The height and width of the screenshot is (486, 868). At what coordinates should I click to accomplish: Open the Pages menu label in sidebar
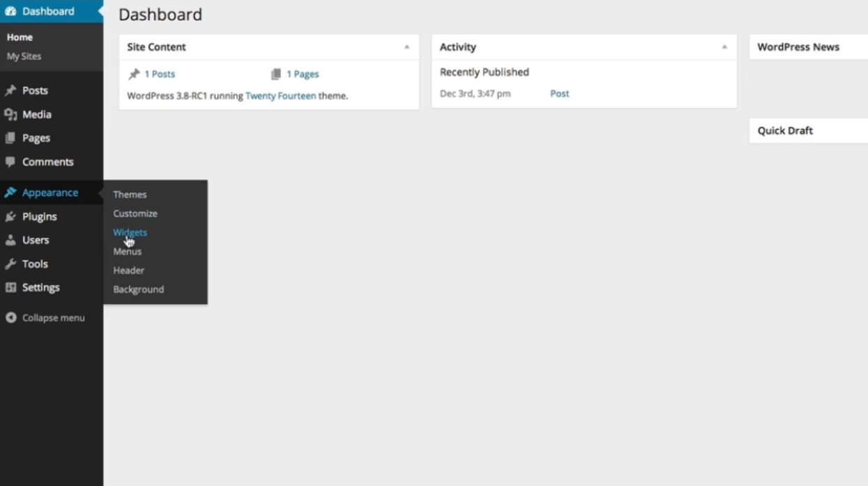pos(36,138)
